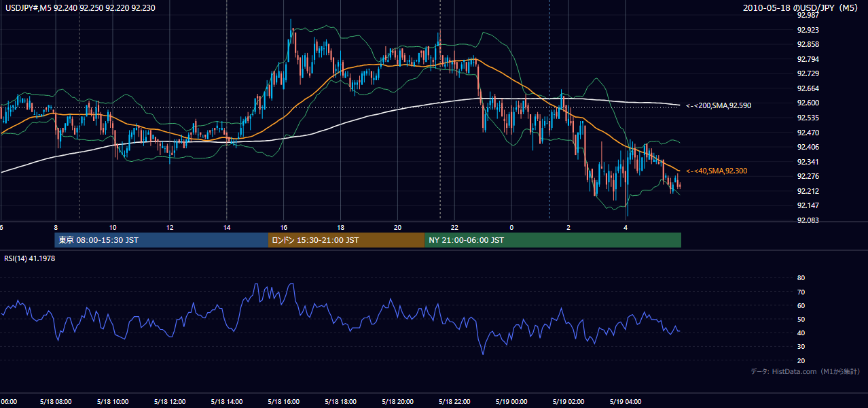Click the 5/19 00:00 date label

(x=511, y=401)
